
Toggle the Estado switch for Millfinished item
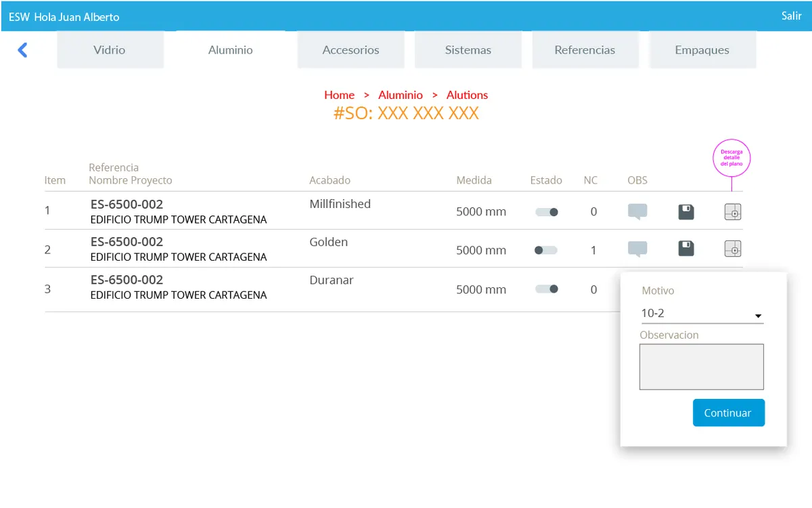547,212
